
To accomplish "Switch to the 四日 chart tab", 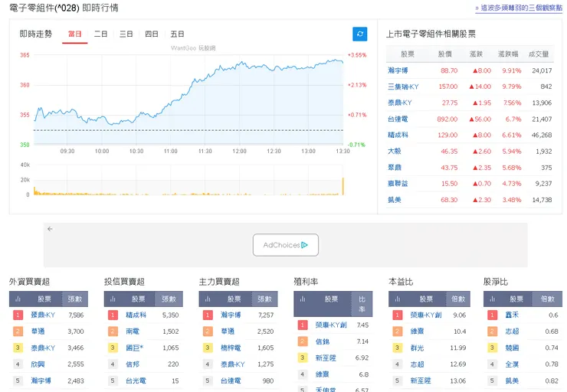I will (x=152, y=34).
